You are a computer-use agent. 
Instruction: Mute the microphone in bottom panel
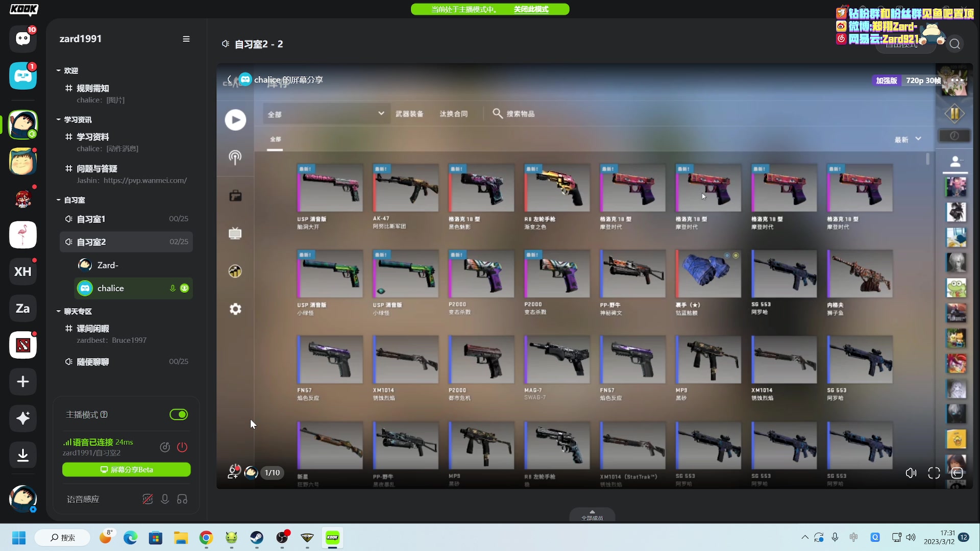click(165, 499)
